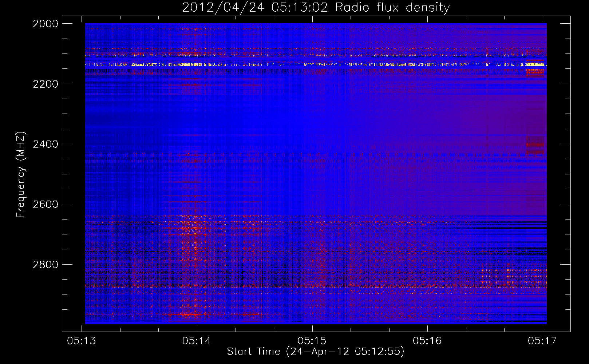The height and width of the screenshot is (364, 589).
Task: Click the 05:15 time axis label
Action: click(x=312, y=341)
